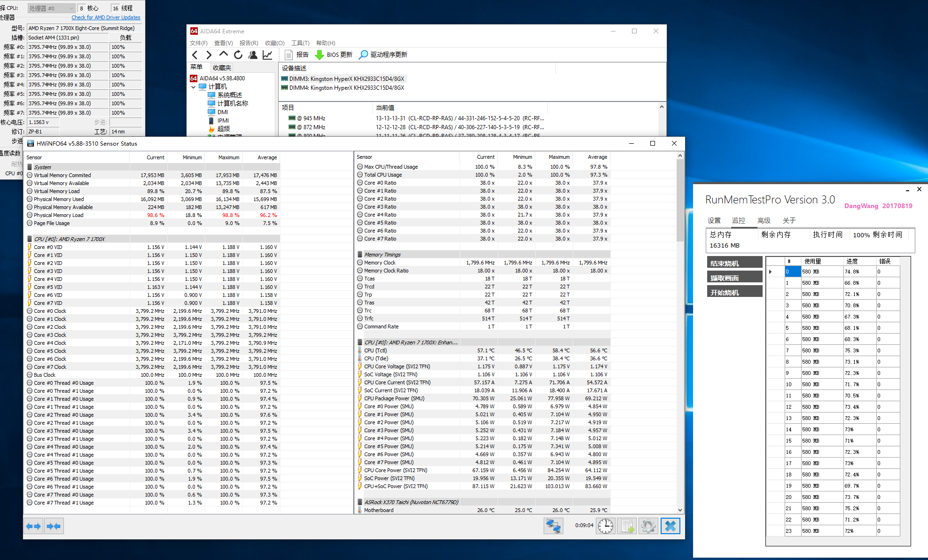Collapse the System sensor group header
The height and width of the screenshot is (560, 928).
tap(153, 167)
